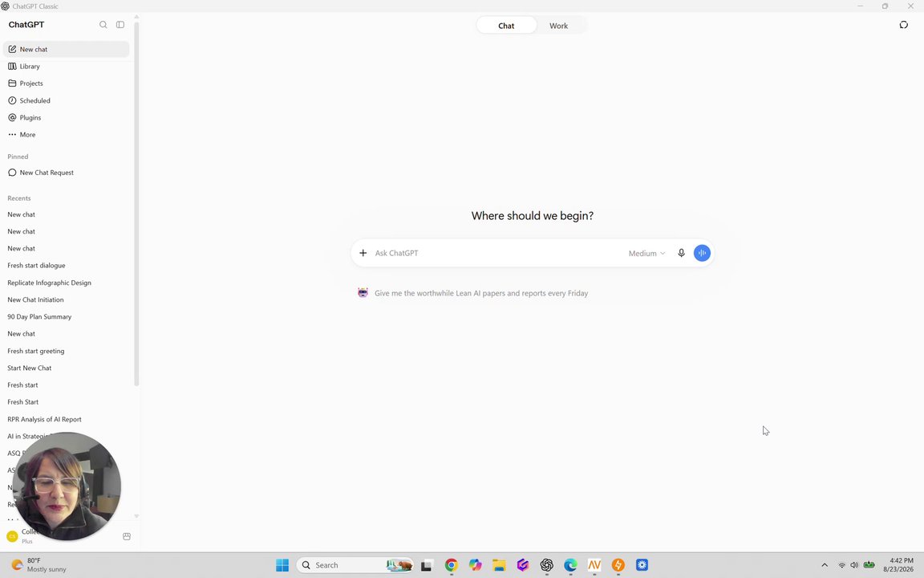Collapse sidebar with the panel toggle icon
The height and width of the screenshot is (578, 924).
pyautogui.click(x=120, y=25)
